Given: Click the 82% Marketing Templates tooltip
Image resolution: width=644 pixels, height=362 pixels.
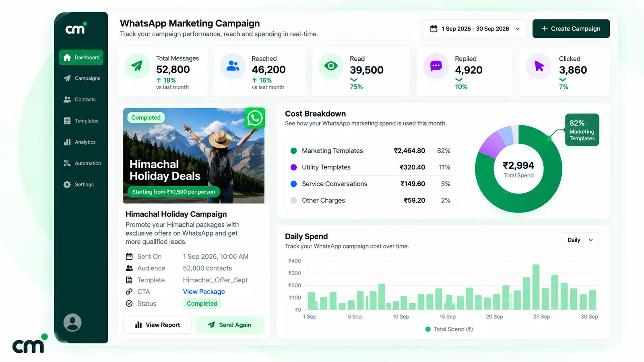Looking at the screenshot, I should pyautogui.click(x=582, y=130).
